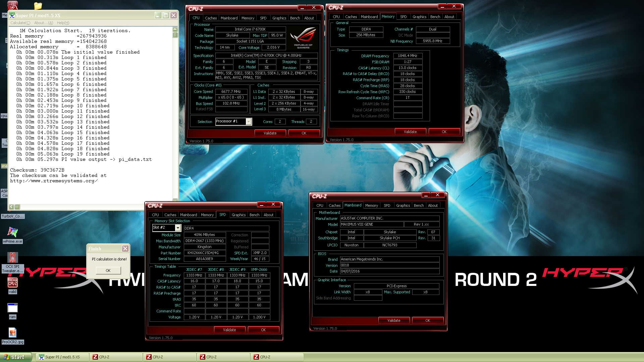This screenshot has height=362, width=644.
Task: Confirm OK in Finish dialog
Action: (x=108, y=270)
